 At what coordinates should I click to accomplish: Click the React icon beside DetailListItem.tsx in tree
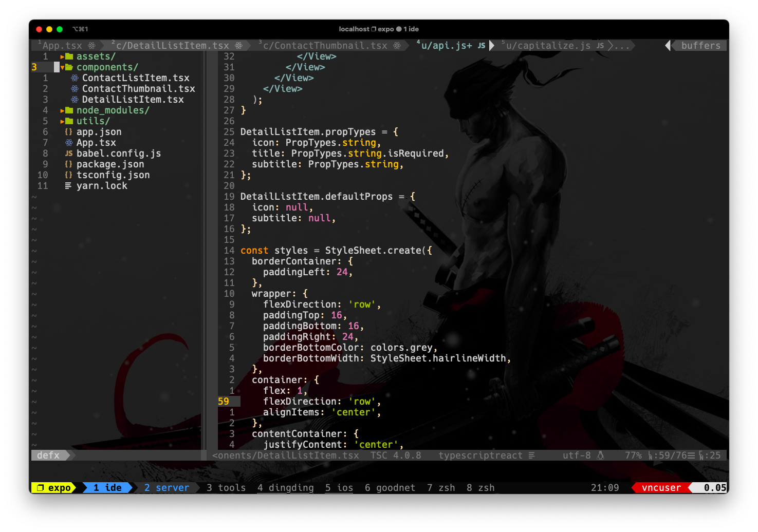75,100
